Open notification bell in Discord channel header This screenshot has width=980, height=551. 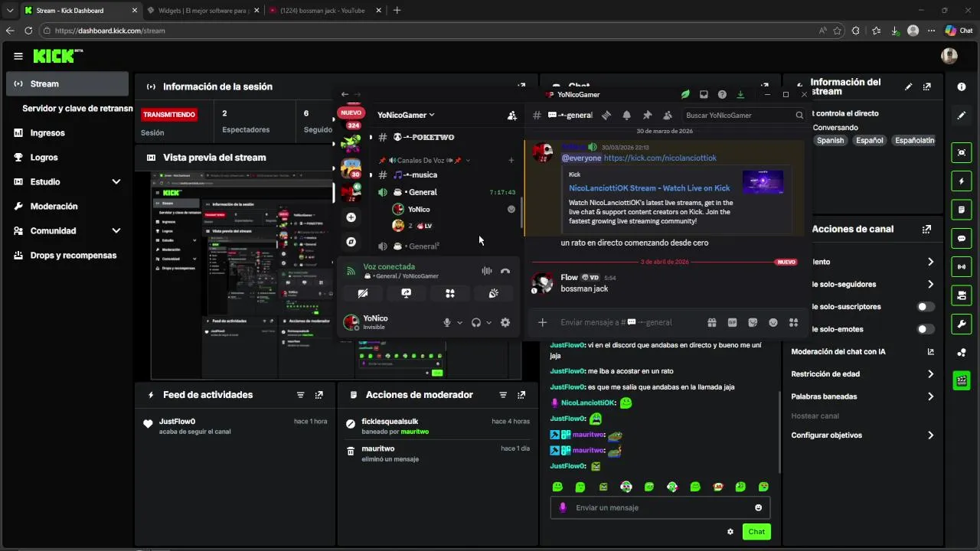(626, 116)
